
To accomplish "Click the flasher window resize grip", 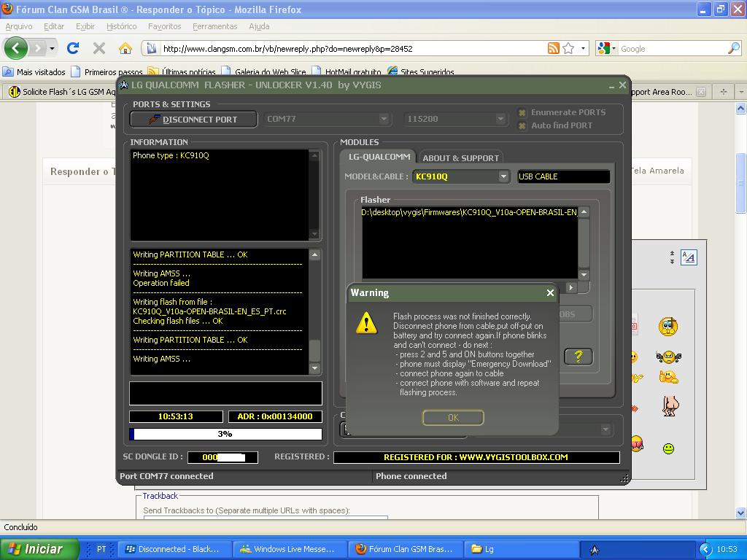I will click(624, 478).
